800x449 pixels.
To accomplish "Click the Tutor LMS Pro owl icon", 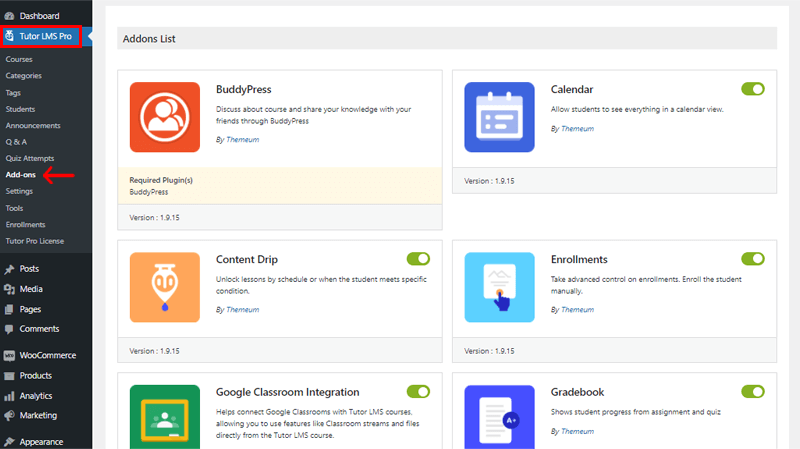I will click(x=9, y=36).
